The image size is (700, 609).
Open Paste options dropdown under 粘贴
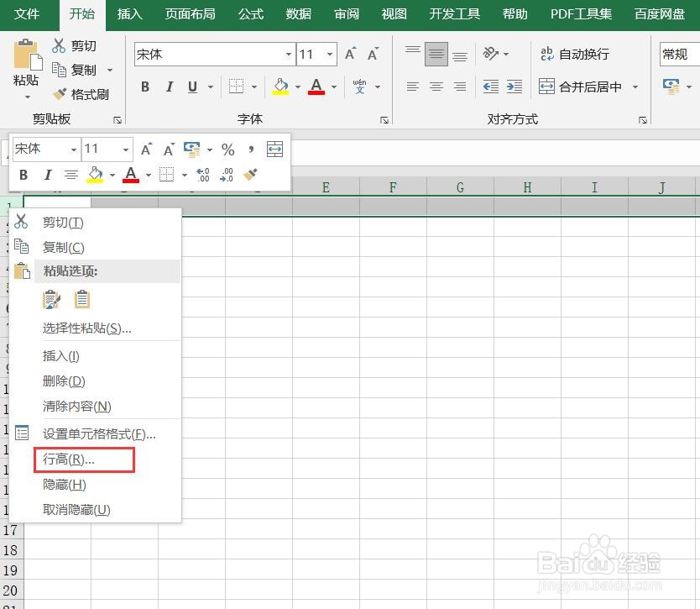pos(27,97)
